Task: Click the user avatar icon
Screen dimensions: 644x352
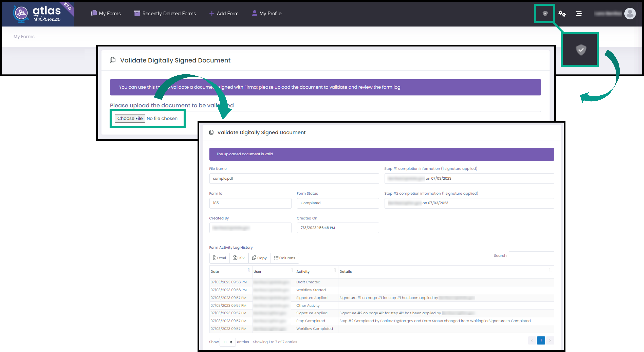Action: tap(630, 14)
